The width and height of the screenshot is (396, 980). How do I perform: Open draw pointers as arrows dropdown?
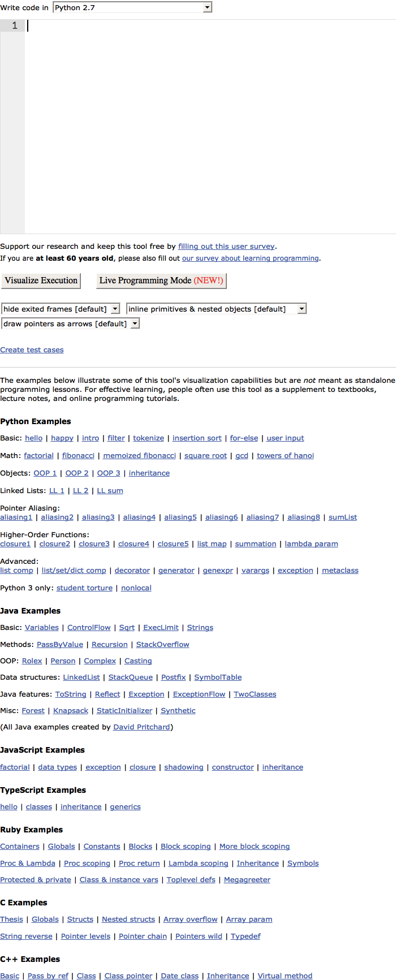[71, 323]
